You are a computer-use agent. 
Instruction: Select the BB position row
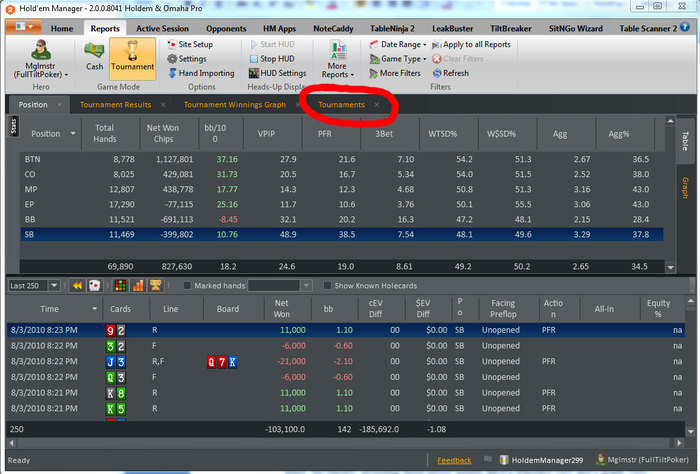tap(342, 220)
